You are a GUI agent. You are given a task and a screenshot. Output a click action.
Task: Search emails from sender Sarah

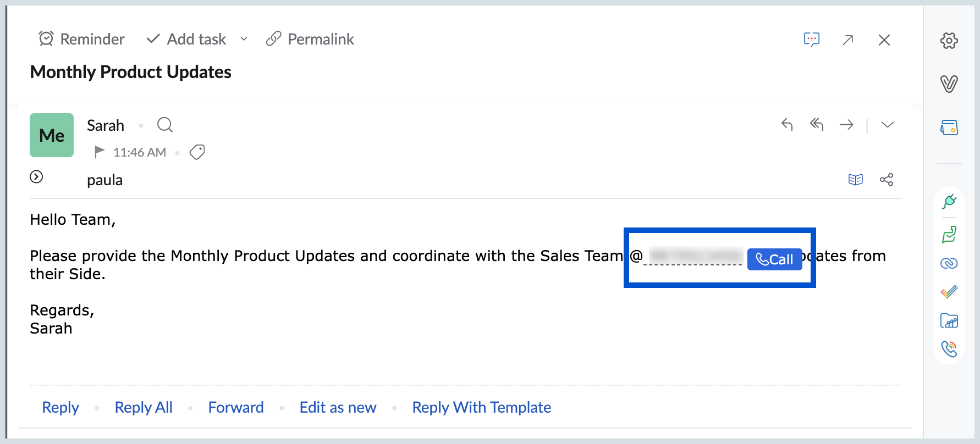[164, 125]
